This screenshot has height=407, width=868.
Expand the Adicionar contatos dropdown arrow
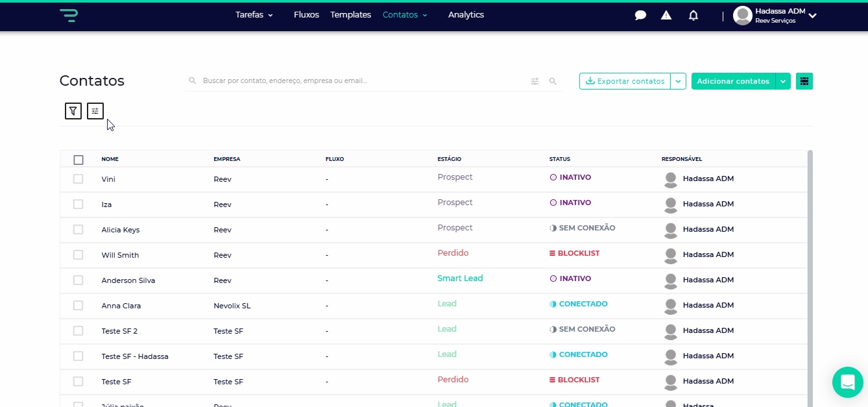pos(783,81)
